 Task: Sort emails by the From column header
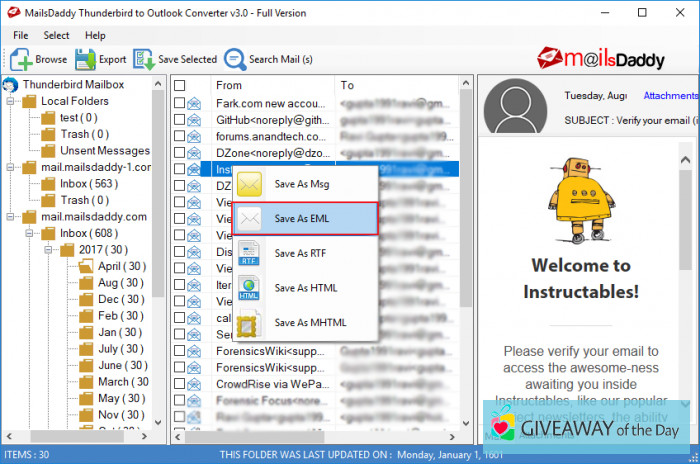point(270,86)
